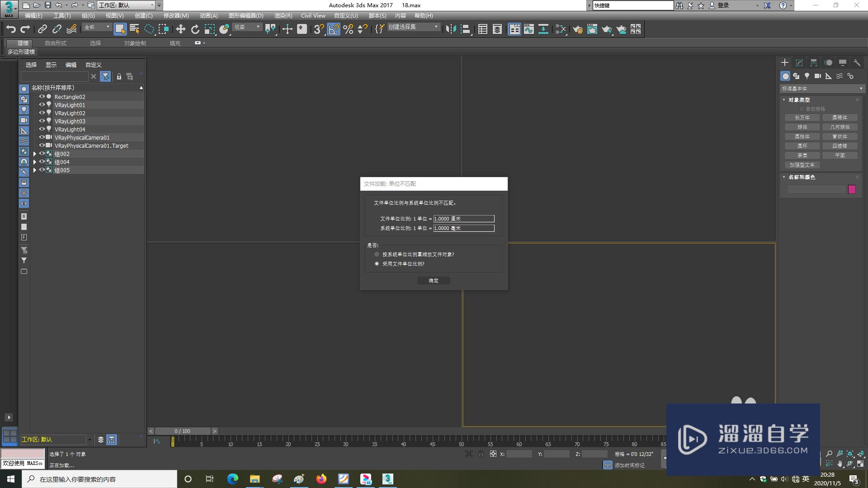Open the Civil View menu
The height and width of the screenshot is (488, 868).
pyautogui.click(x=313, y=16)
